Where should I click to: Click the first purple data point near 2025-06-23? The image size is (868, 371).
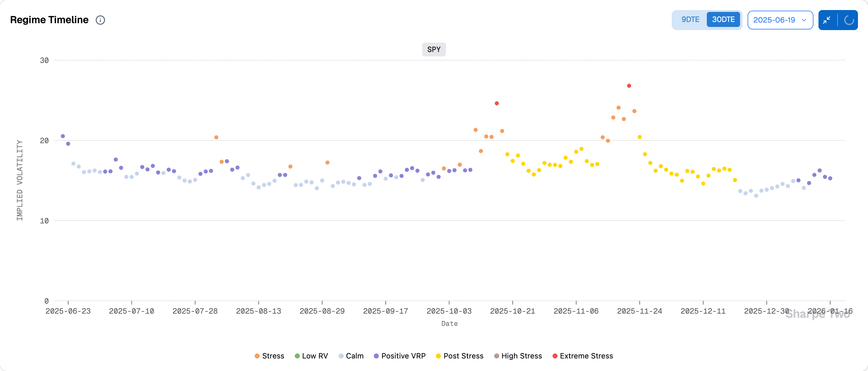[x=63, y=136]
